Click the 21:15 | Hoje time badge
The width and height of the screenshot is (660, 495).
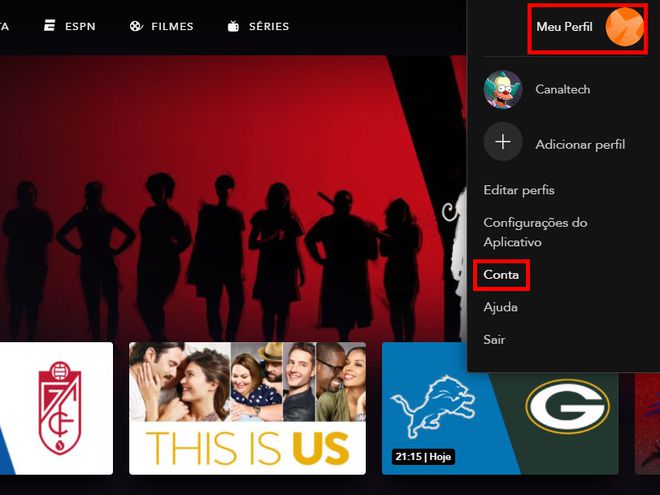(423, 457)
